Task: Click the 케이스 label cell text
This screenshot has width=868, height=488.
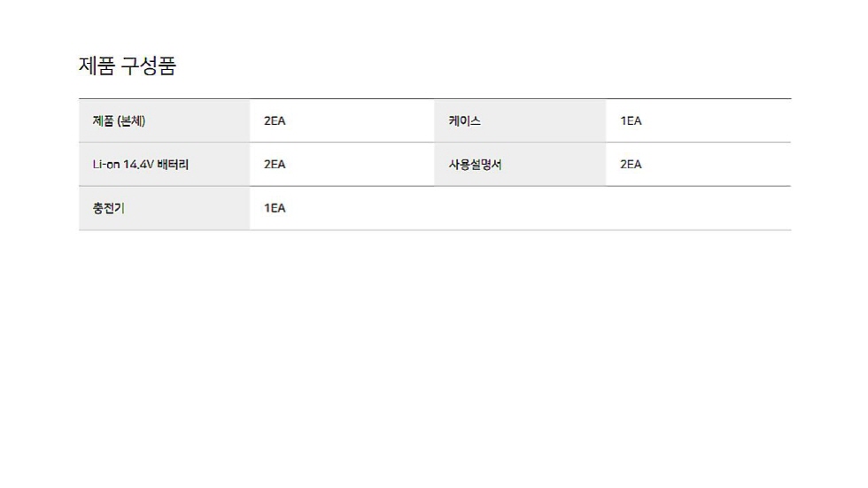Action: pos(464,120)
